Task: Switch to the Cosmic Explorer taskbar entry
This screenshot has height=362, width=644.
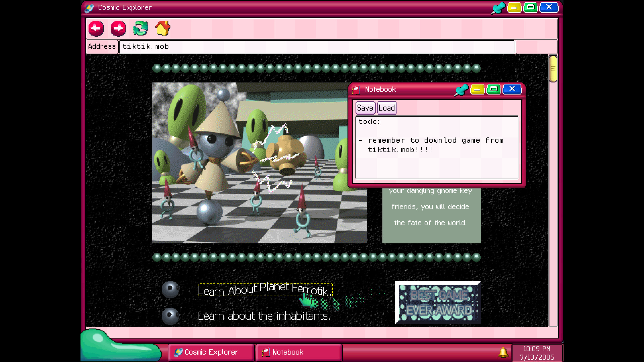Action: [x=211, y=352]
